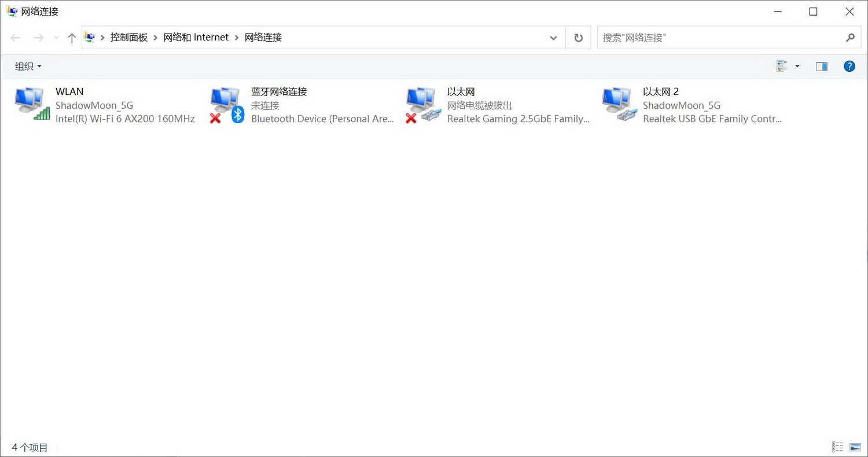This screenshot has height=457, width=868.
Task: Click the window title bar icon
Action: tap(12, 11)
